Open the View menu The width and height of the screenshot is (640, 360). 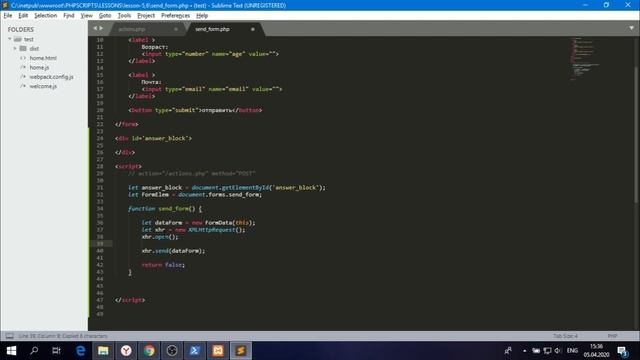tap(86, 16)
